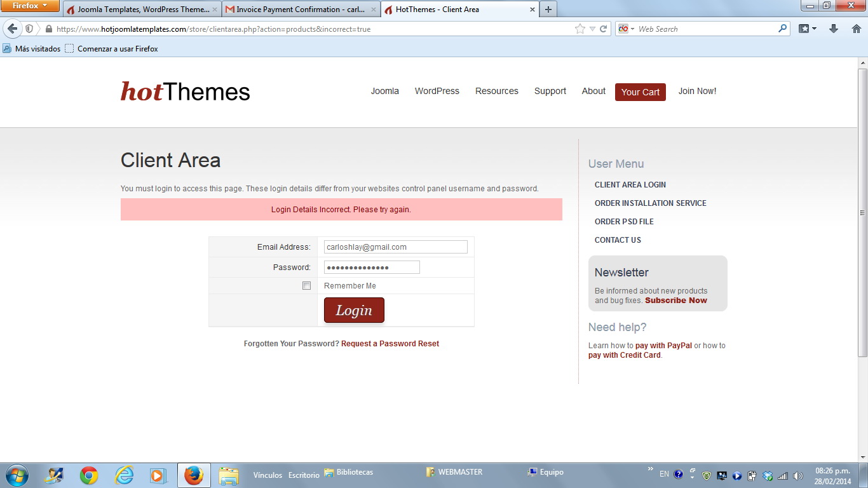868x488 pixels.
Task: Open the Comenzar a usar Firefox bookmark
Action: pyautogui.click(x=111, y=48)
